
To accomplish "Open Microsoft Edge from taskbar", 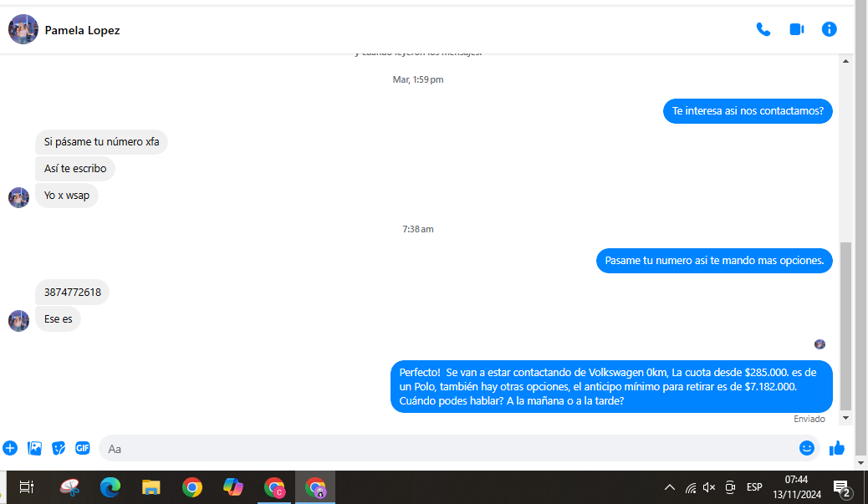I will (110, 487).
